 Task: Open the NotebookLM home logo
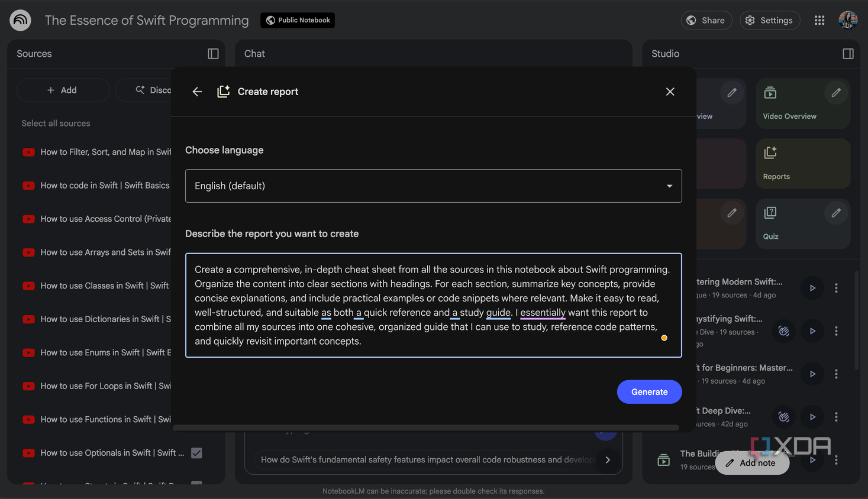20,20
